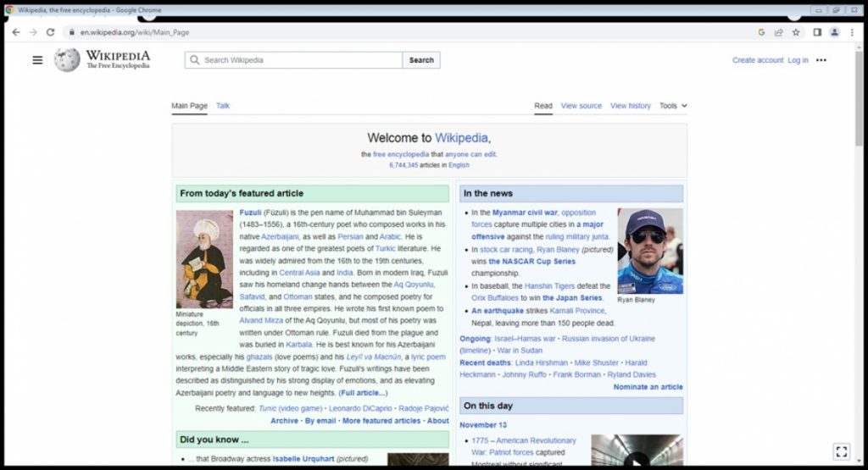Viewport: 868px width, 470px height.
Task: Open the Leonardo DiCaprio featured link
Action: [360, 408]
